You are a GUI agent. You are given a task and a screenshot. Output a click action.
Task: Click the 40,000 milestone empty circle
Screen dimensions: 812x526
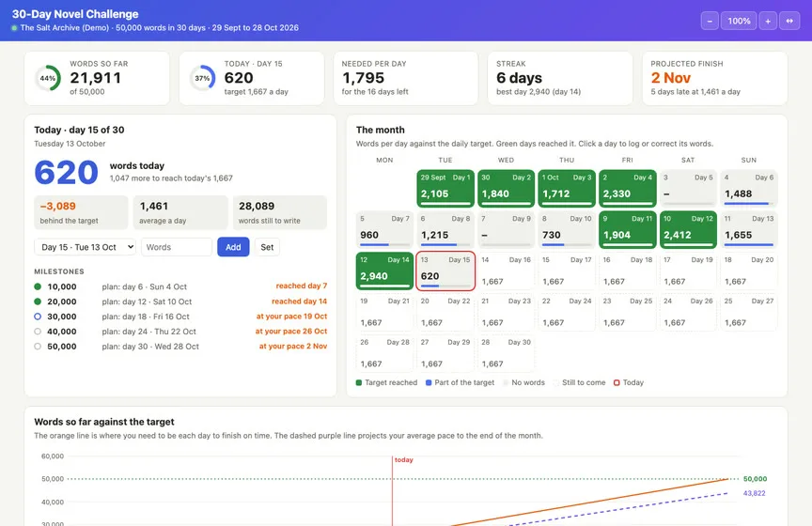click(38, 332)
